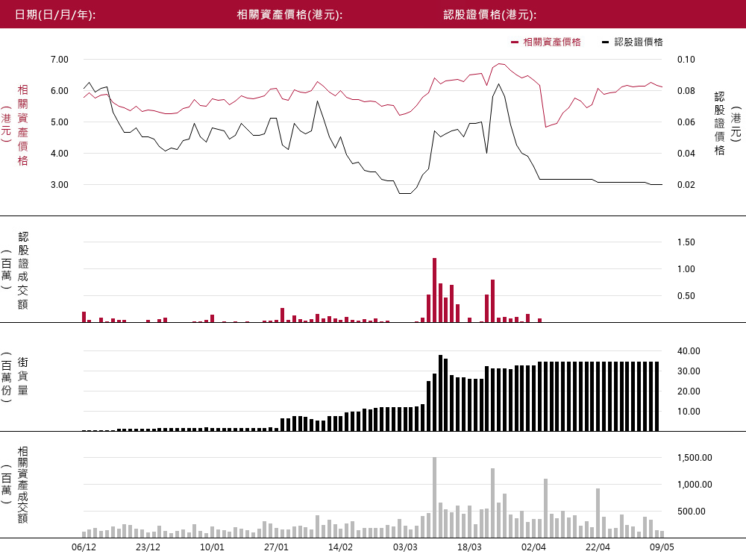Click the 09/05 date axis label
The height and width of the screenshot is (560, 746).
click(x=662, y=547)
